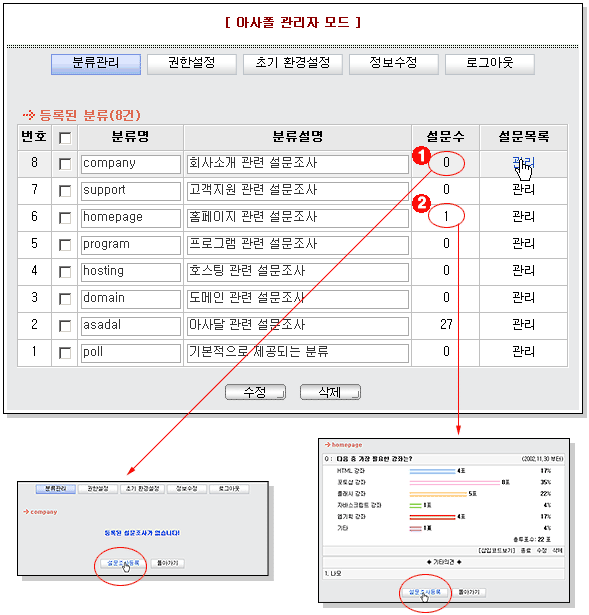This screenshot has height=615, width=589.
Task: Open 관리 for the poll category
Action: [523, 351]
